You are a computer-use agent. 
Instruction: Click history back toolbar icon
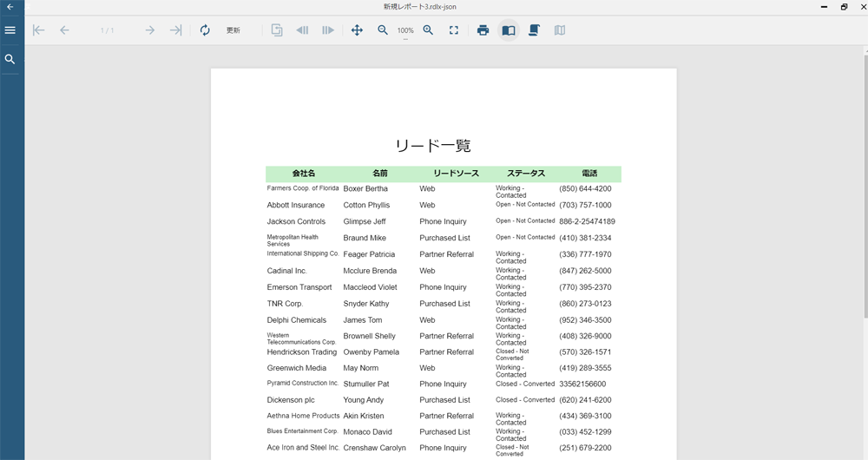pos(302,30)
